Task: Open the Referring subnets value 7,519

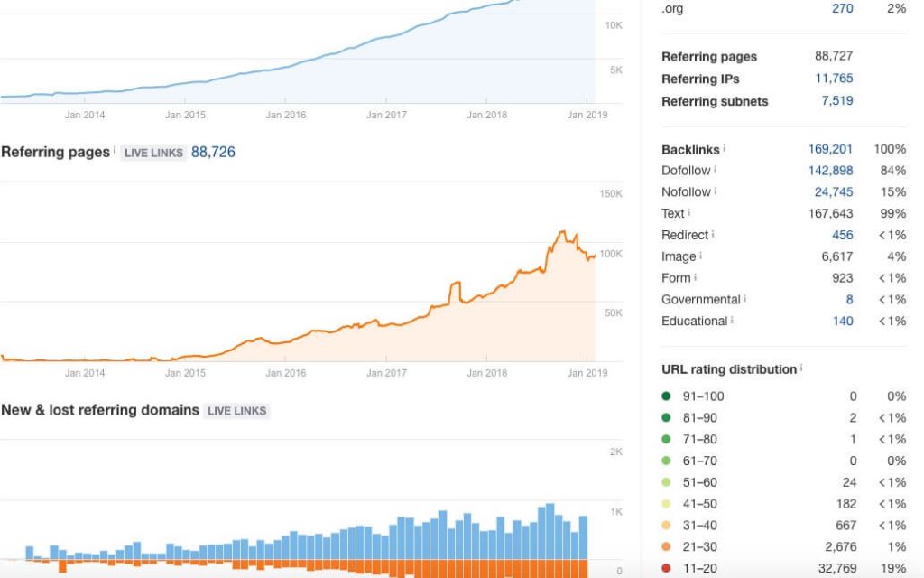Action: point(837,101)
